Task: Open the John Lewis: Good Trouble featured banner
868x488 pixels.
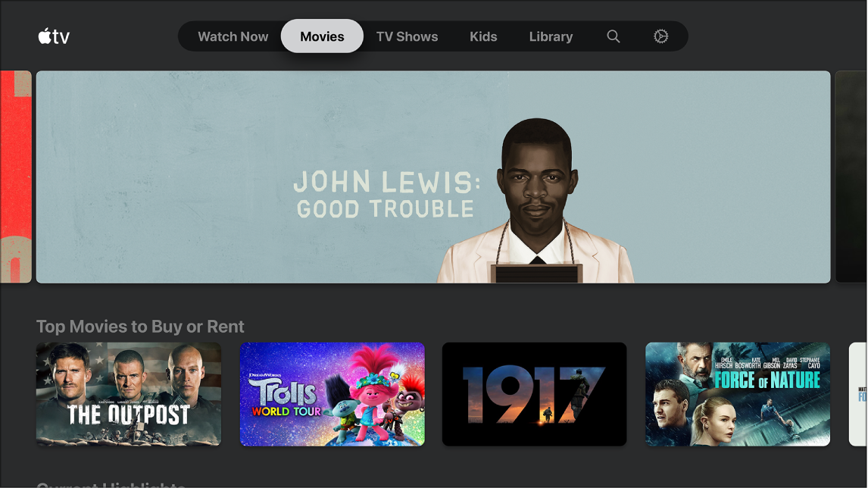Action: point(434,177)
